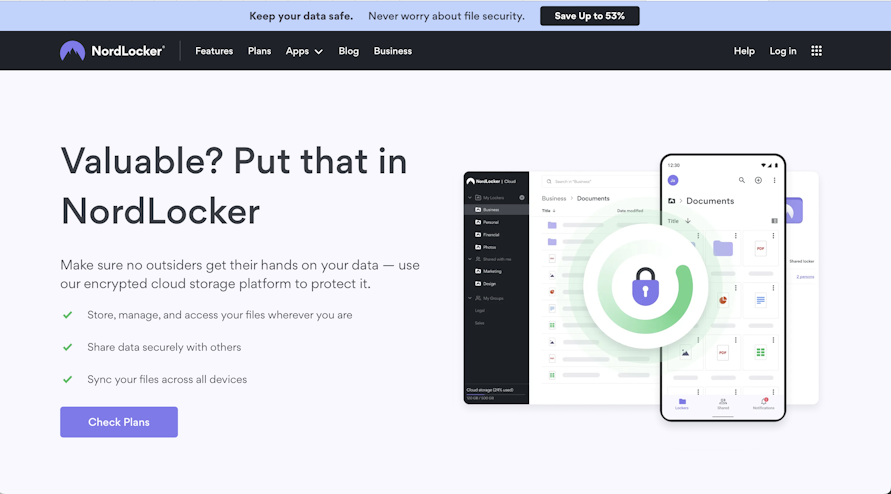The image size is (891, 494).
Task: Click the Title column sort in the desktop app
Action: (x=548, y=211)
